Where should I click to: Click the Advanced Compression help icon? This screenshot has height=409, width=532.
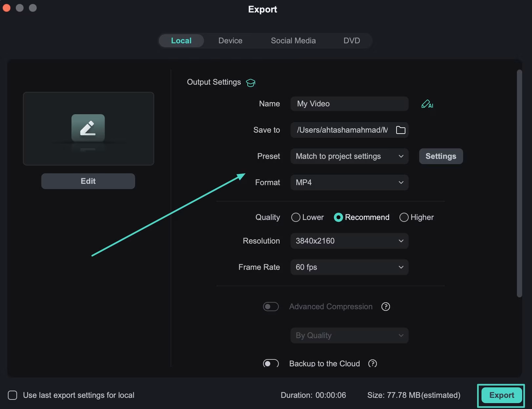385,307
